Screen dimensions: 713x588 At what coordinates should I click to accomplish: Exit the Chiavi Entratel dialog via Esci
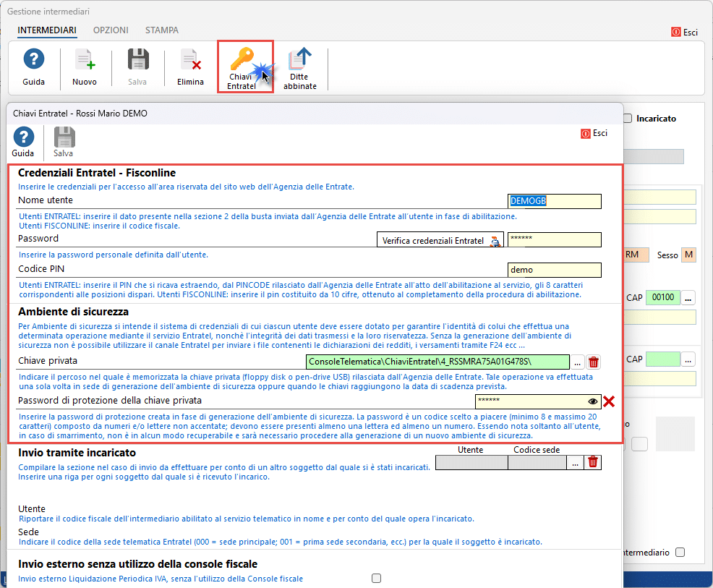click(594, 133)
